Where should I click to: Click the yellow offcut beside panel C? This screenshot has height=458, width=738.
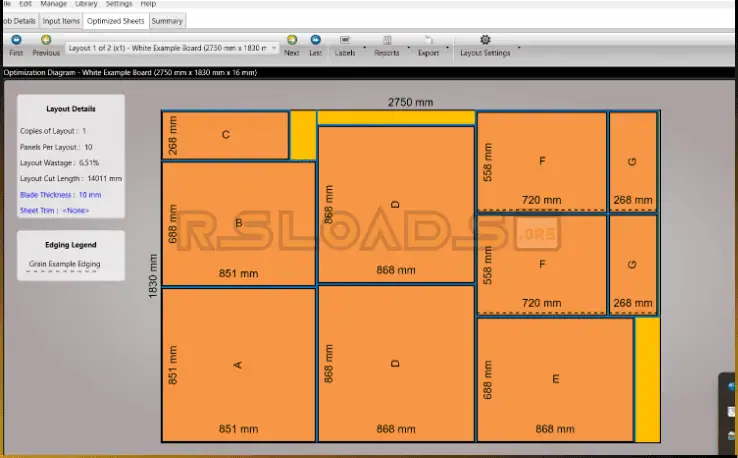click(x=302, y=135)
